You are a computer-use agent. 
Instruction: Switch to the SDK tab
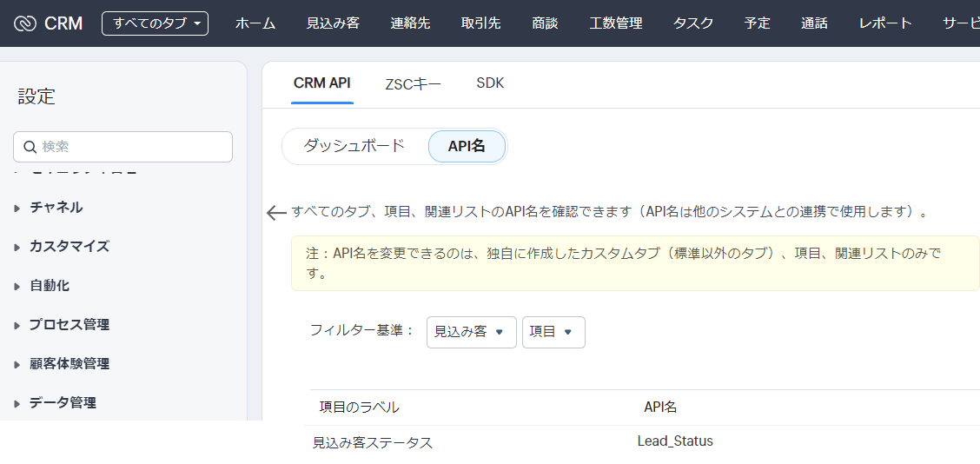[490, 83]
